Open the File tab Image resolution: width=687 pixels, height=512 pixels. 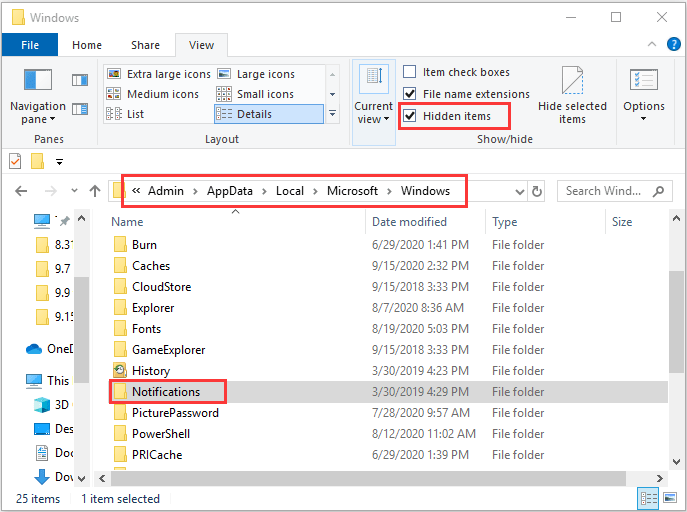[x=30, y=45]
